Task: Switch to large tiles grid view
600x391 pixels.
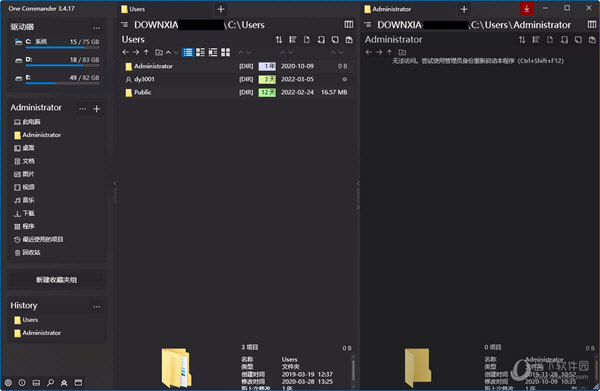Action: (x=226, y=52)
